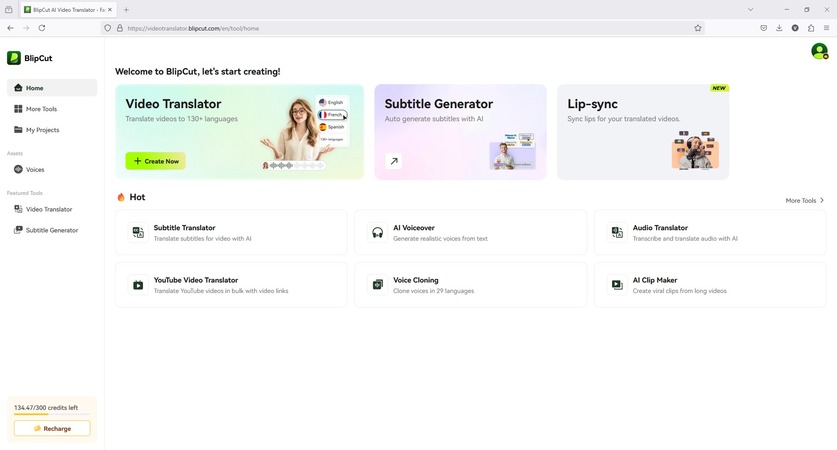Viewport: 837px width, 450px height.
Task: Click the tracking protection shield icon
Action: click(x=107, y=28)
